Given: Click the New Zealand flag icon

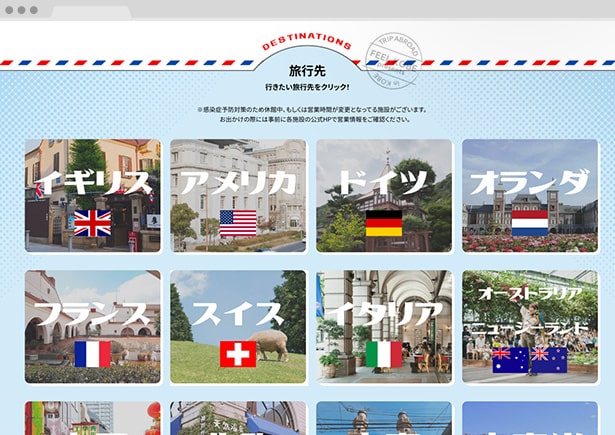Looking at the screenshot, I should [x=549, y=360].
